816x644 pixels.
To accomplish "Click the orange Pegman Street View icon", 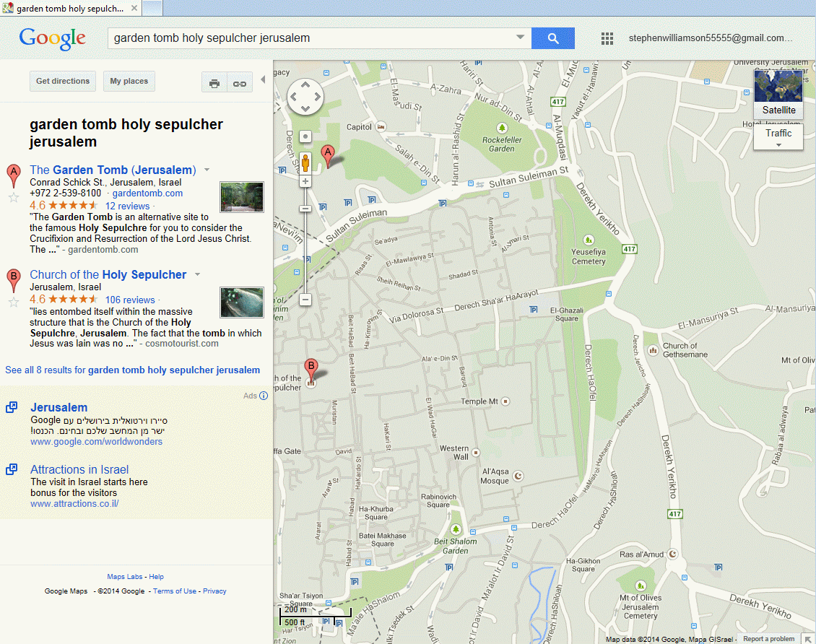I will point(305,163).
